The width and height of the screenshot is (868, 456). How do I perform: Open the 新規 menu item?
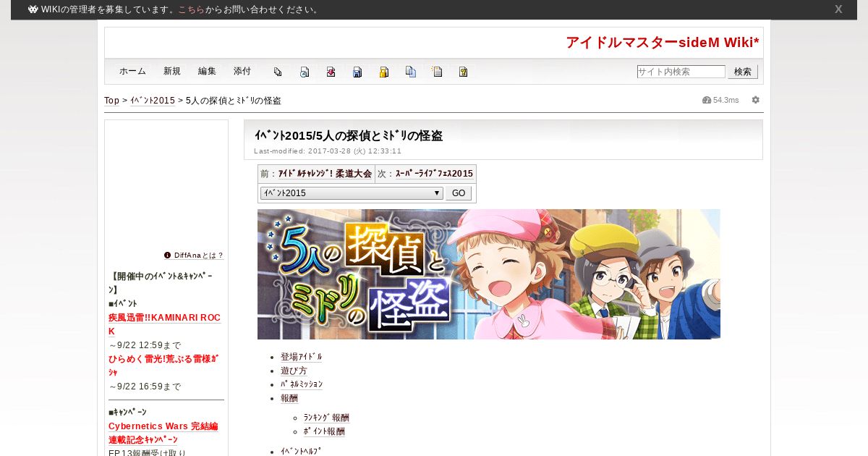pos(172,71)
